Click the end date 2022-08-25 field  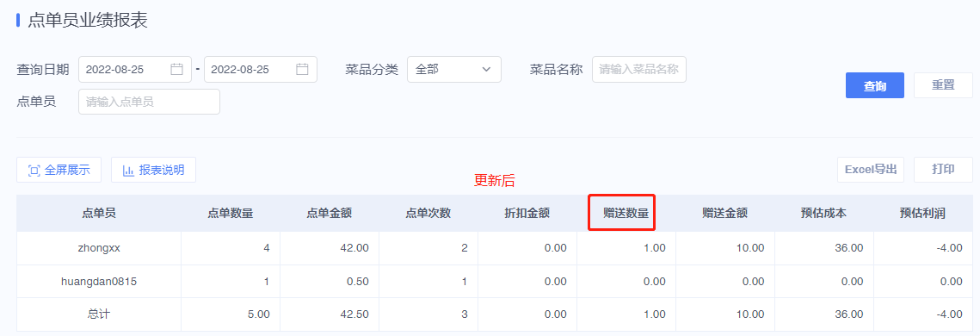[261, 70]
